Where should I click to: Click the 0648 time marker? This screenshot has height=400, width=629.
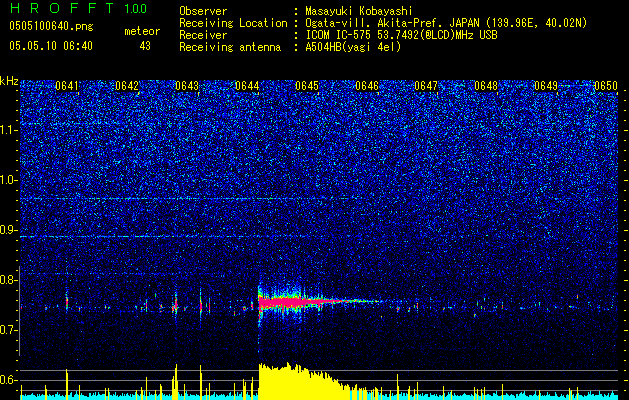(486, 86)
